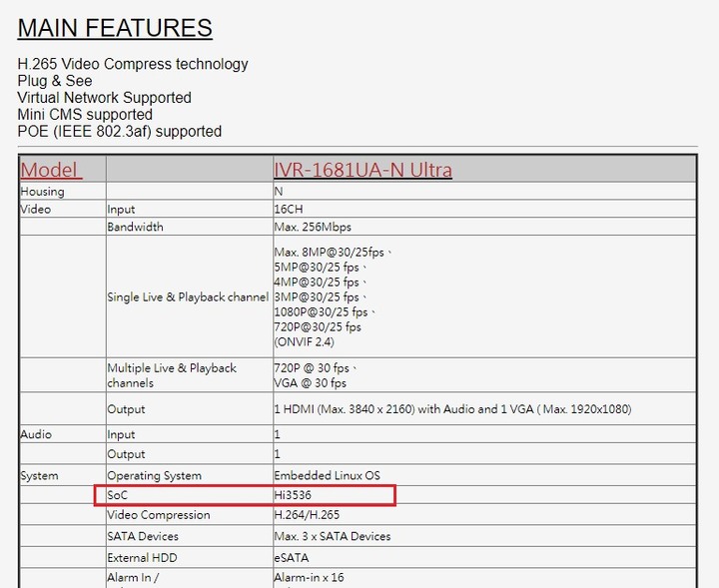Open the IVR-1681UA-N Ultra model link
Viewport: 719px width, 588px height.
362,170
